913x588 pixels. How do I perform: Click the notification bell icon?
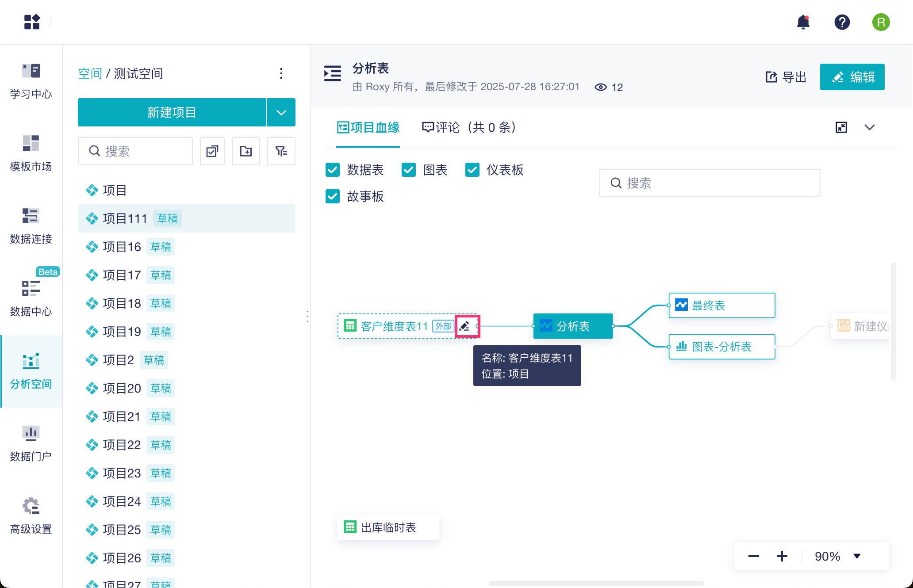(x=803, y=22)
